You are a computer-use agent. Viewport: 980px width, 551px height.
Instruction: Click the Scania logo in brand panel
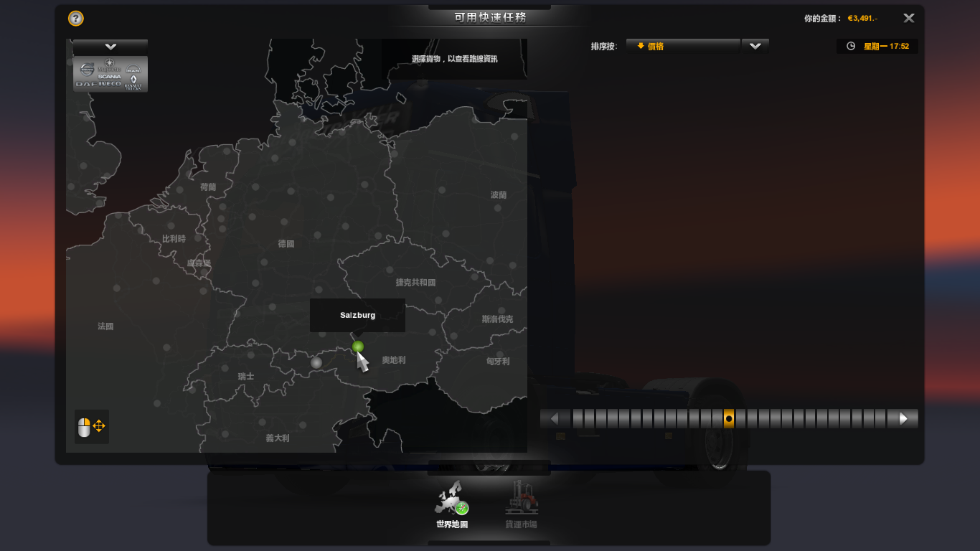[x=109, y=76]
